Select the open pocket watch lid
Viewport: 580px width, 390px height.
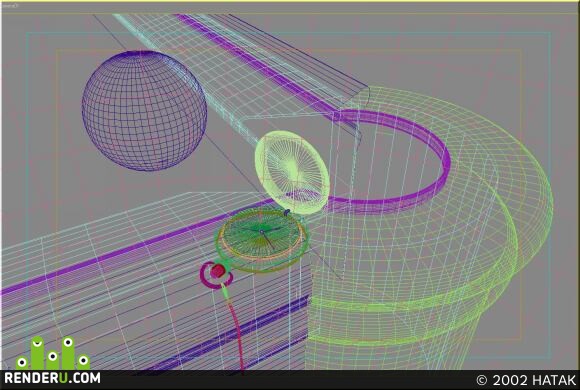click(x=292, y=171)
